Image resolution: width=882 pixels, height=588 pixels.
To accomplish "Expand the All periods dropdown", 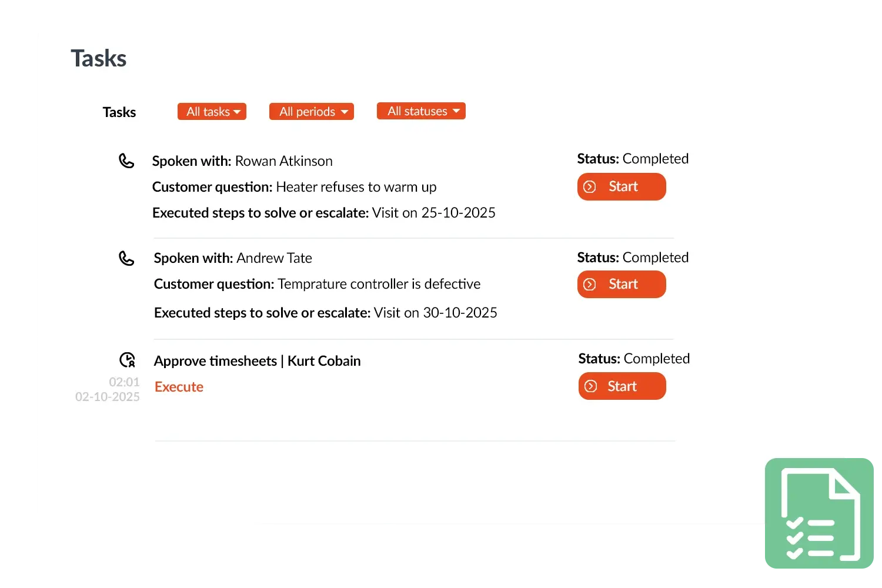I will tap(312, 112).
